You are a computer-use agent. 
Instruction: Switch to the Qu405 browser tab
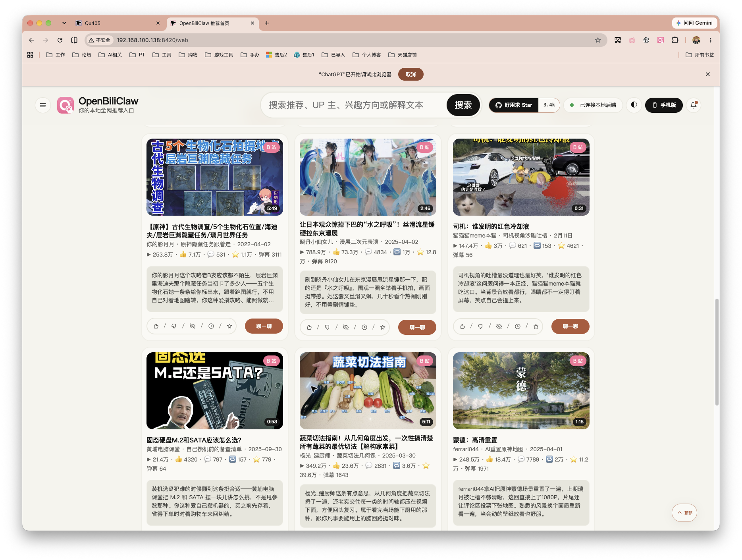pyautogui.click(x=117, y=23)
